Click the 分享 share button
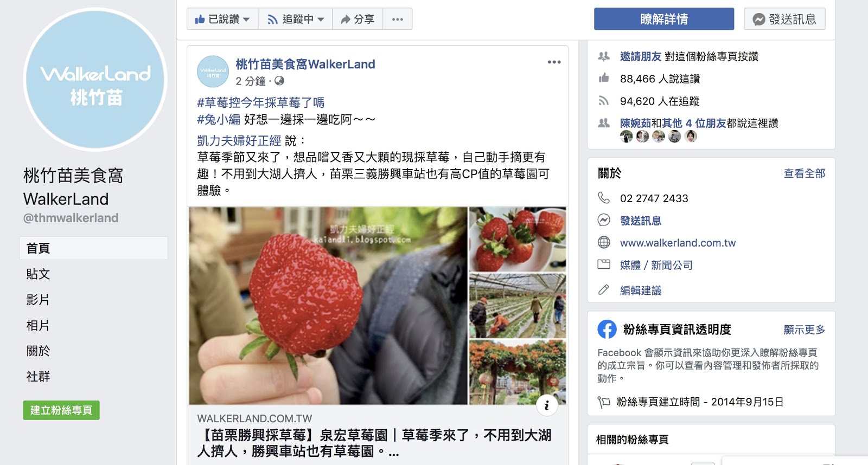Viewport: 868px width, 465px height. point(358,19)
